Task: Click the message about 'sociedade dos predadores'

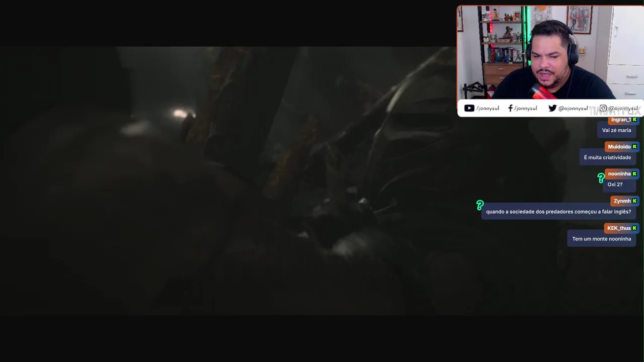Action: (558, 212)
